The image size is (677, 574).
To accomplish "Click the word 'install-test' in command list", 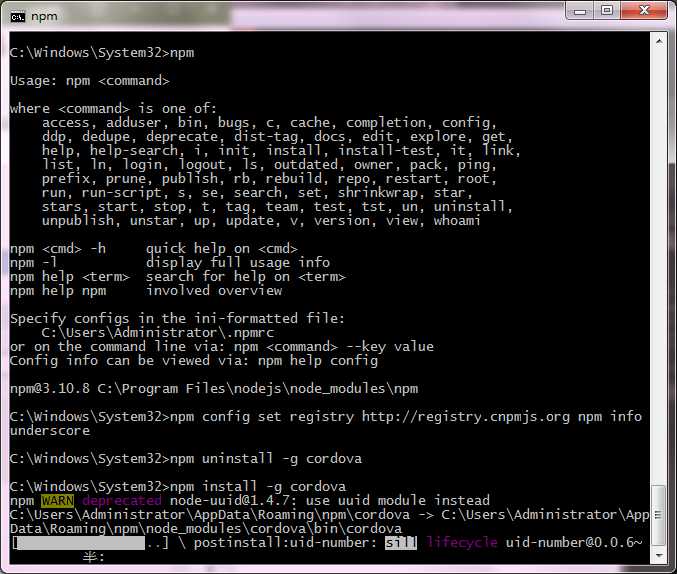I will pyautogui.click(x=386, y=151).
